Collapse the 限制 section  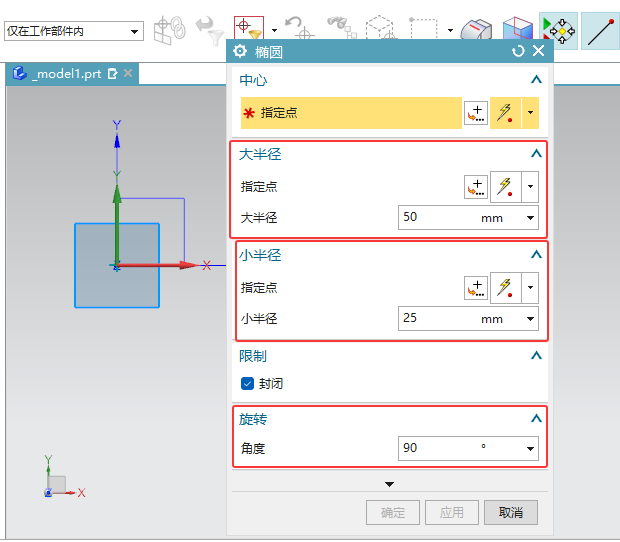[x=536, y=356]
